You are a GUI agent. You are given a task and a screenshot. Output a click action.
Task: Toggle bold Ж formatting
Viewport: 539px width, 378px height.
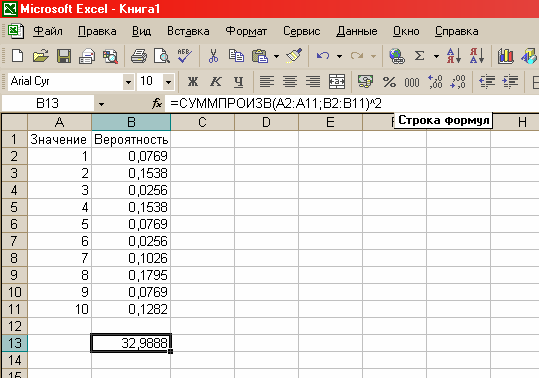[x=192, y=82]
